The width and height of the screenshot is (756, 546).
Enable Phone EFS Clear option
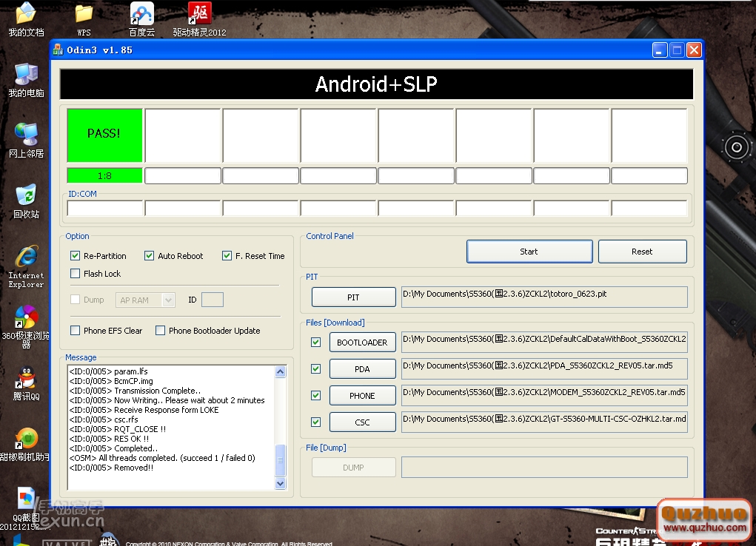tap(75, 331)
